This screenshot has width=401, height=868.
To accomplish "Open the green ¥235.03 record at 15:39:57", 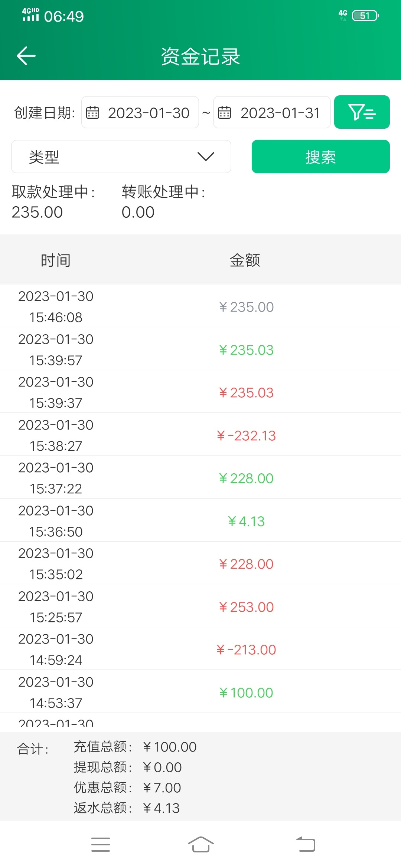I will click(200, 350).
